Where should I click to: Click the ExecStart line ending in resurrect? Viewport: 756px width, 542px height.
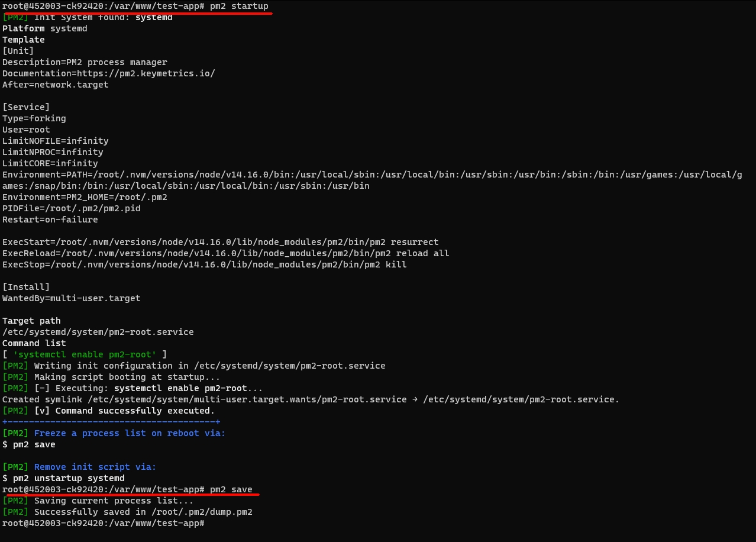(x=220, y=242)
